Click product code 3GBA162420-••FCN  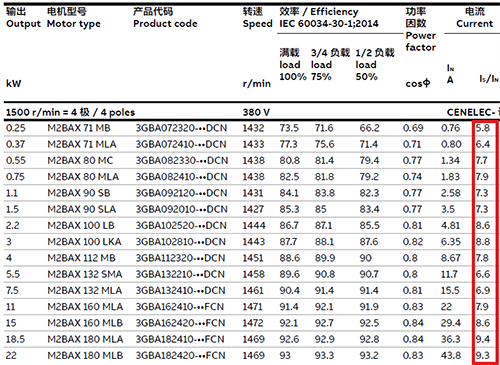(180, 323)
